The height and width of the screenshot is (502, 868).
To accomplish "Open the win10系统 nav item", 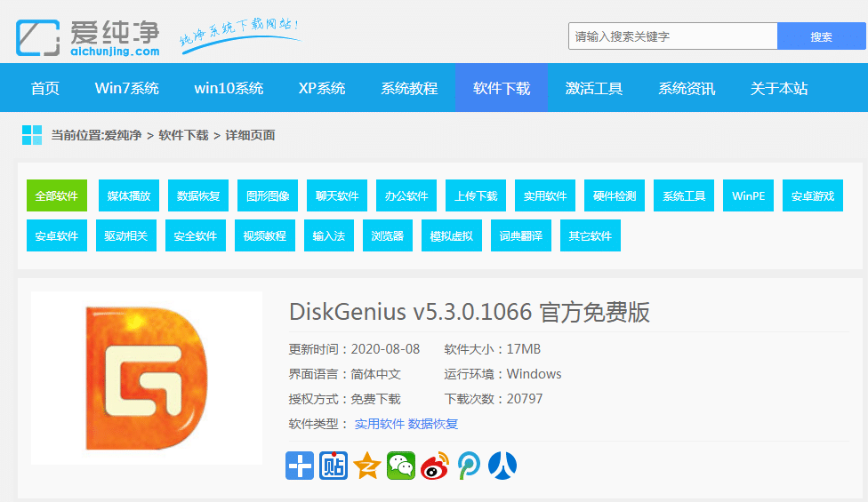I will [229, 89].
